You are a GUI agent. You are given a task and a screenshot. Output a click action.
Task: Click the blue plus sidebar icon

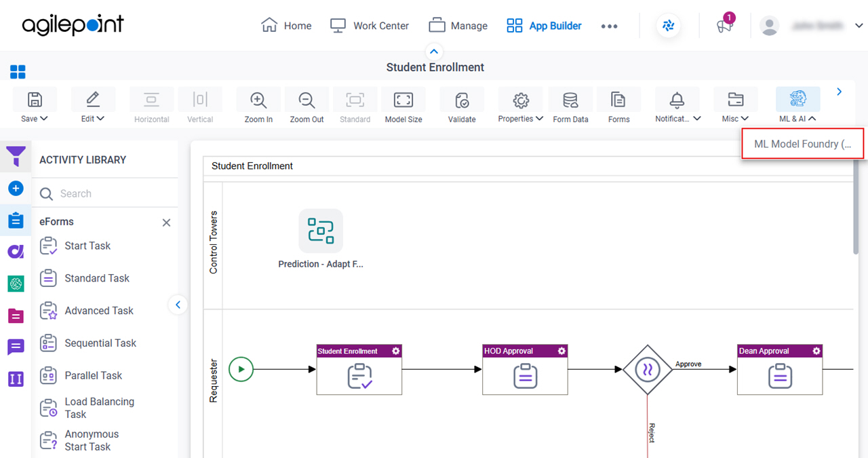[16, 189]
